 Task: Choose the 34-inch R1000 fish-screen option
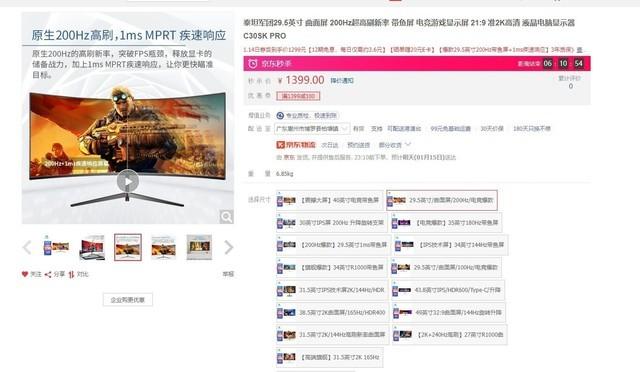tap(331, 268)
